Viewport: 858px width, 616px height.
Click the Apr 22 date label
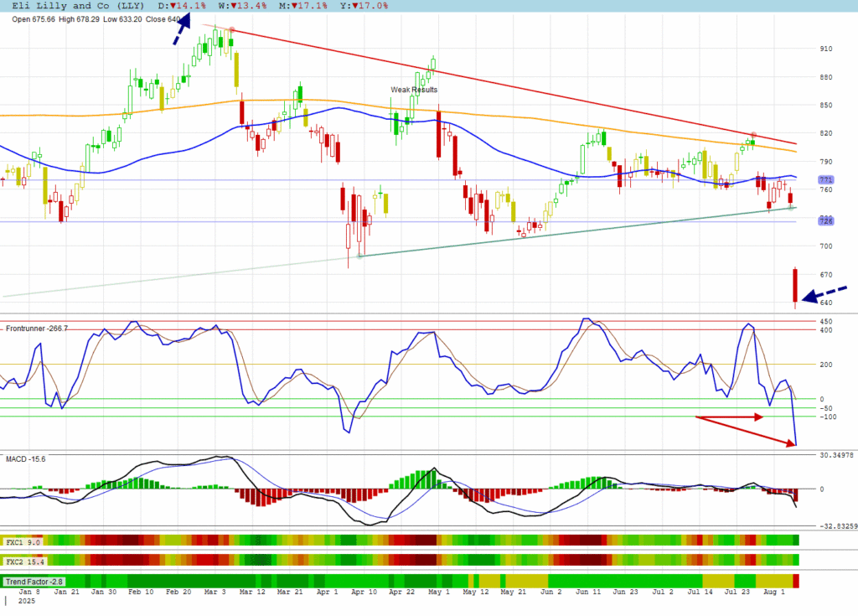point(401,592)
